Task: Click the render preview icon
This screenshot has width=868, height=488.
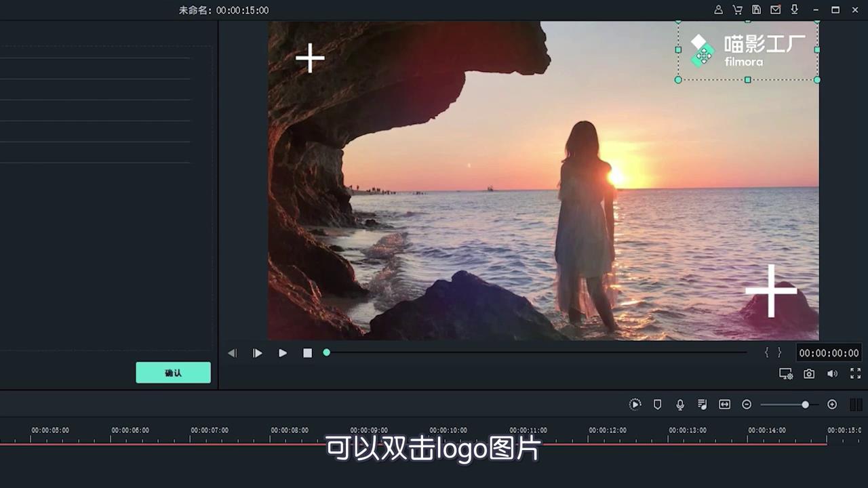Action: tap(635, 405)
